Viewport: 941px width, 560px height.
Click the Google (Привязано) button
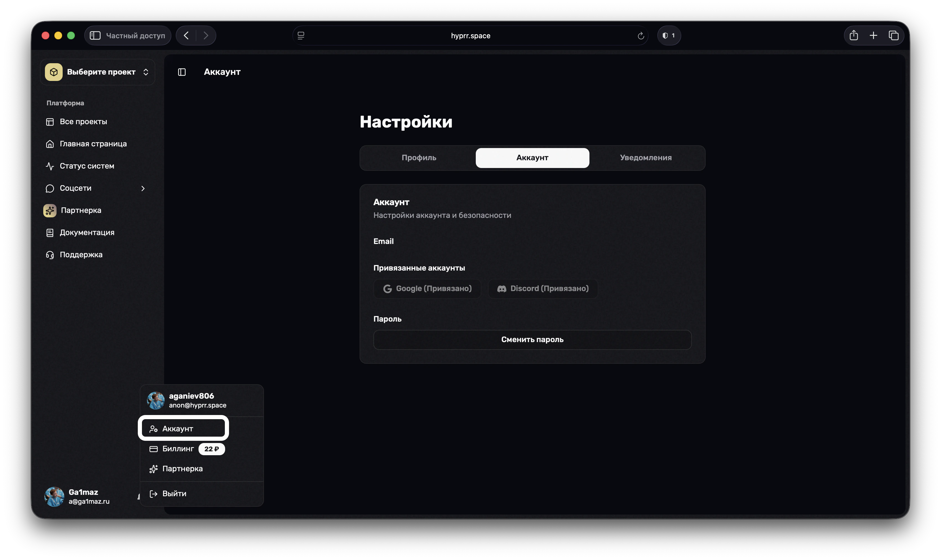[427, 289]
